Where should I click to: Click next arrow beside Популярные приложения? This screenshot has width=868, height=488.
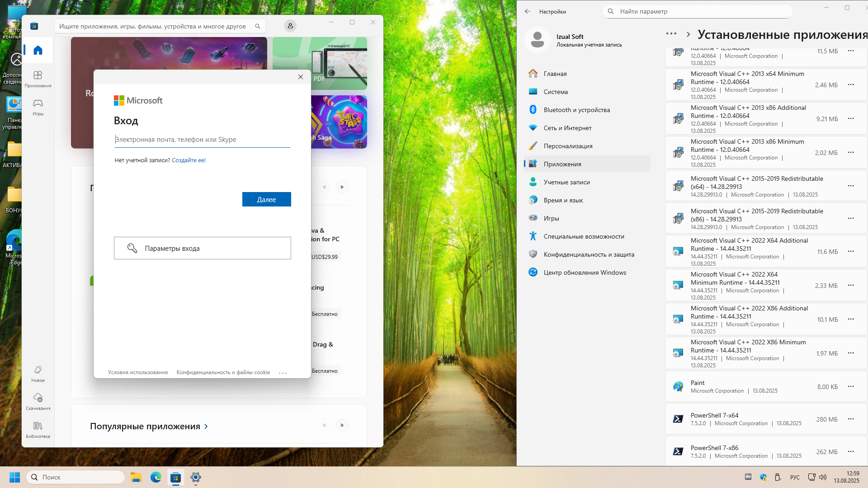click(342, 425)
